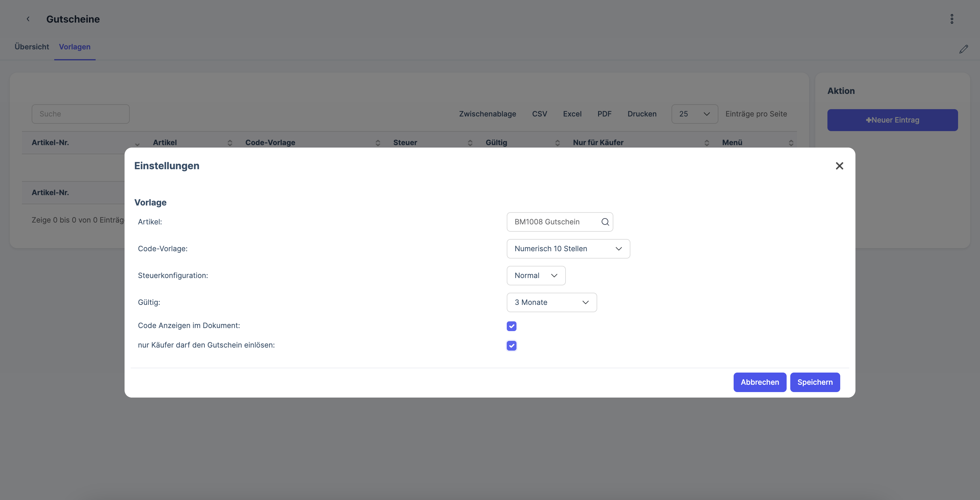Select the Vorlagen tab
The height and width of the screenshot is (500, 980).
75,47
